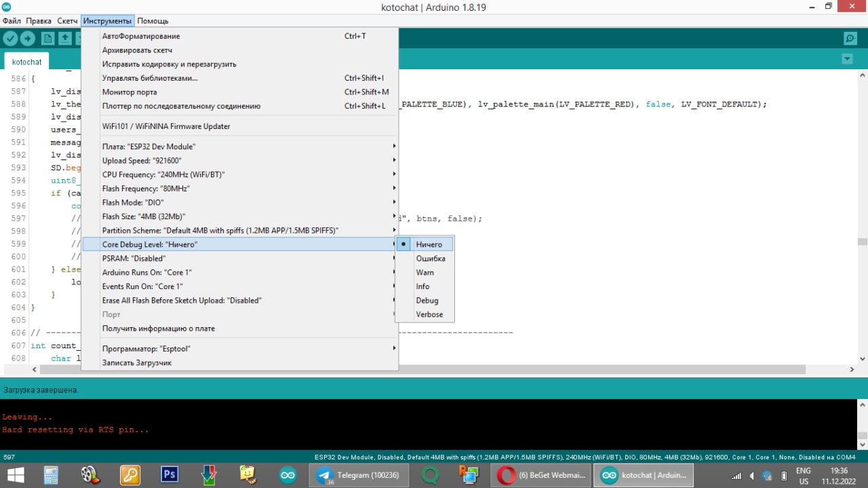Launch the Calculator taskbar icon
The width and height of the screenshot is (868, 488).
tap(51, 474)
